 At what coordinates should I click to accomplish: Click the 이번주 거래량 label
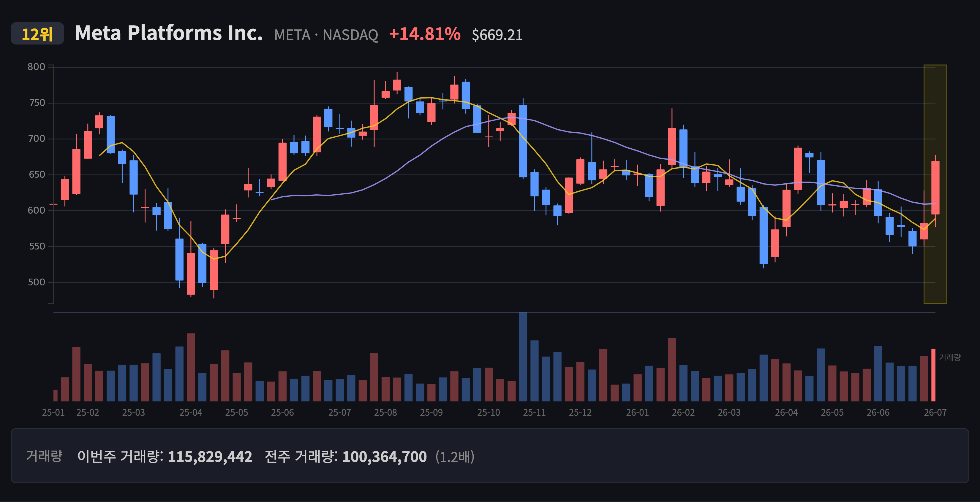point(120,456)
